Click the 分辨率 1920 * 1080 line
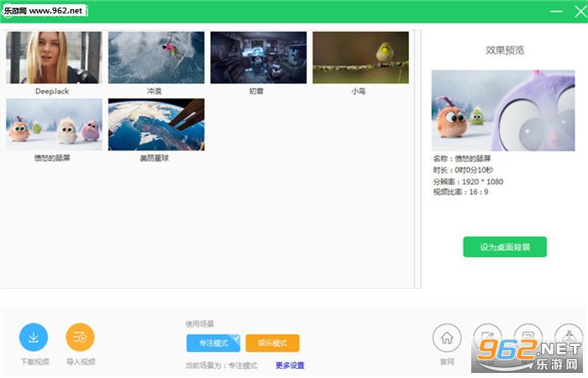The height and width of the screenshot is (378, 588). coord(469,181)
